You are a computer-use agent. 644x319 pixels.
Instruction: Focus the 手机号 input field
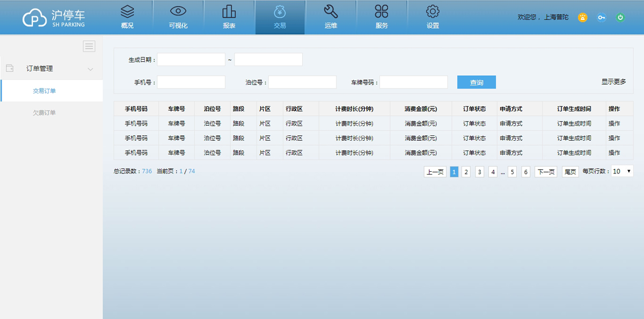(x=191, y=82)
